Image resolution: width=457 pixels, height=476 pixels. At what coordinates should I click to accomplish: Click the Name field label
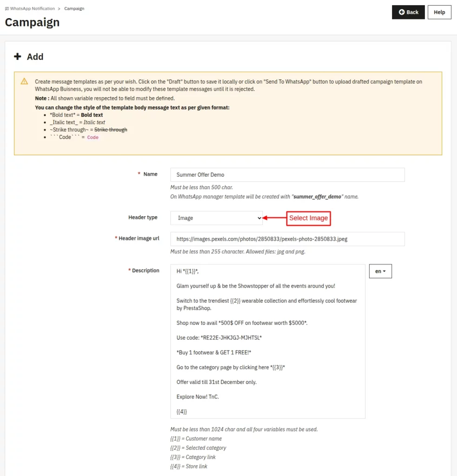tap(150, 174)
